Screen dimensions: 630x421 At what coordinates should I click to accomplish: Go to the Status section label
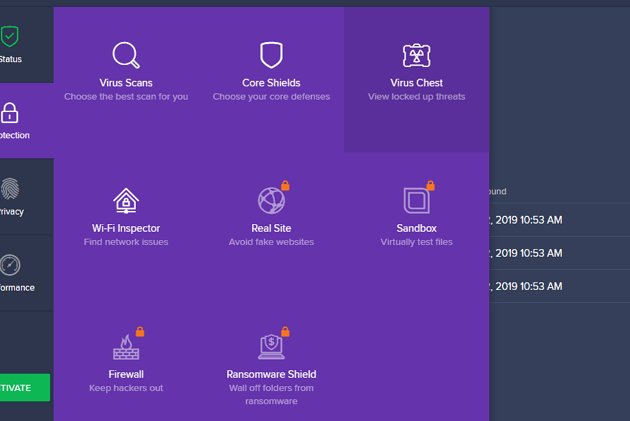(11, 59)
